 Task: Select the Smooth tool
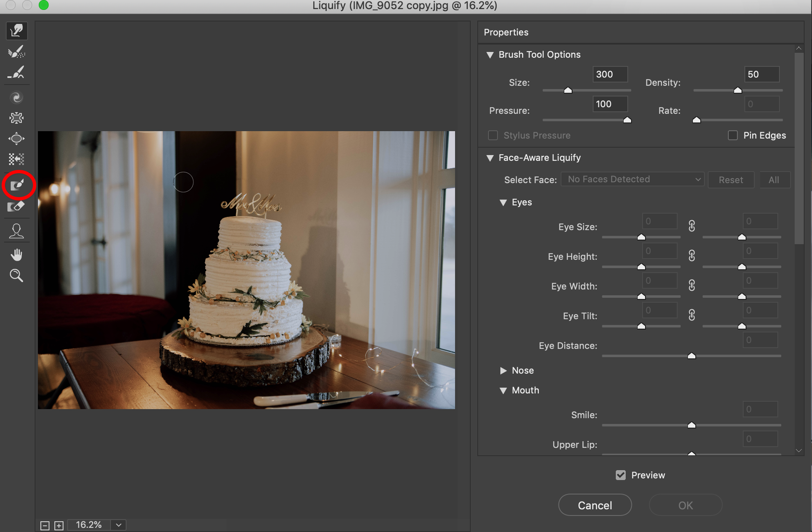(17, 73)
